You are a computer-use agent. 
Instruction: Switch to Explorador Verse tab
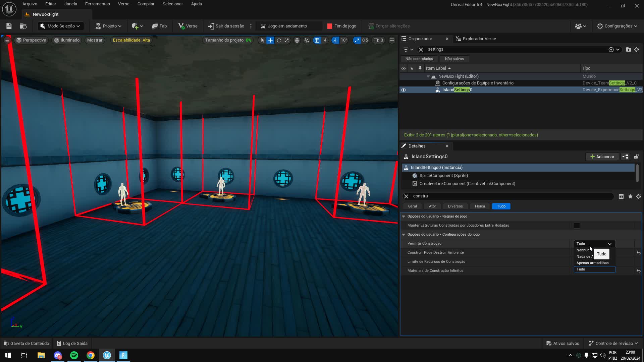[476, 39]
